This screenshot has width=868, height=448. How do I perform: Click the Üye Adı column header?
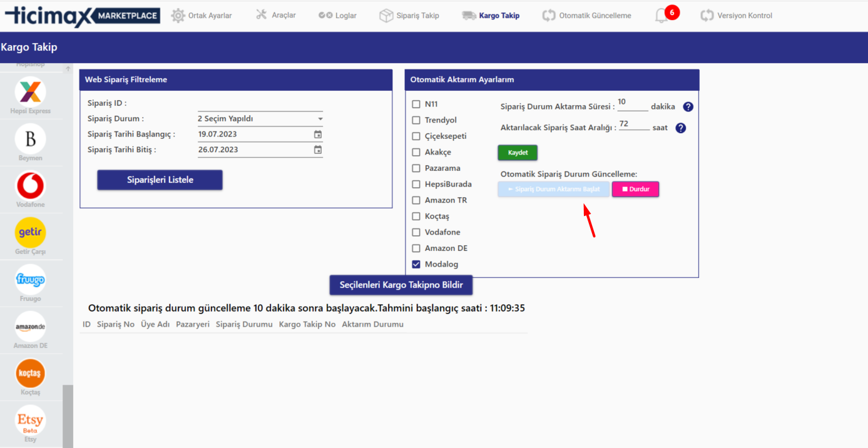point(155,325)
